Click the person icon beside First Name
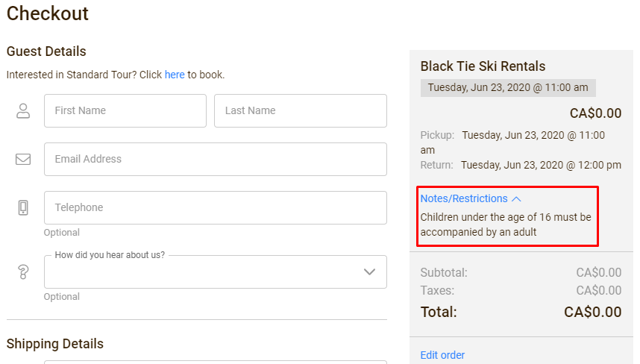 23,110
